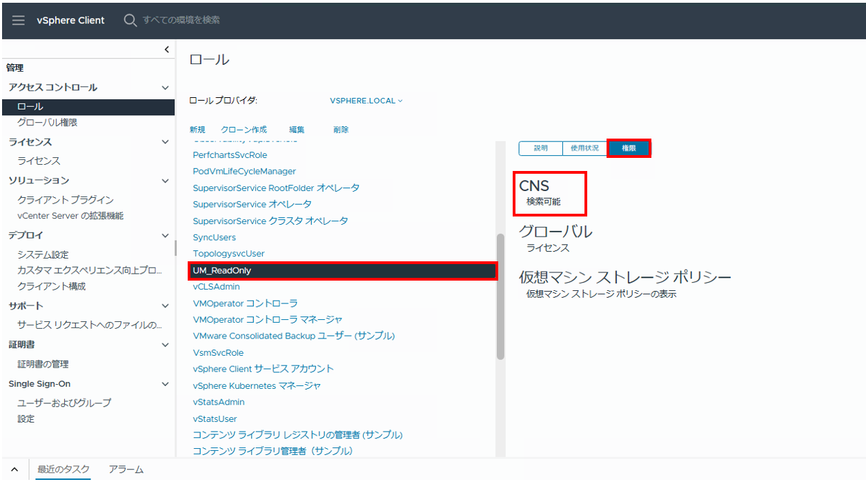Switch to the アラーム tab
Screen dimensions: 866x504
point(126,470)
